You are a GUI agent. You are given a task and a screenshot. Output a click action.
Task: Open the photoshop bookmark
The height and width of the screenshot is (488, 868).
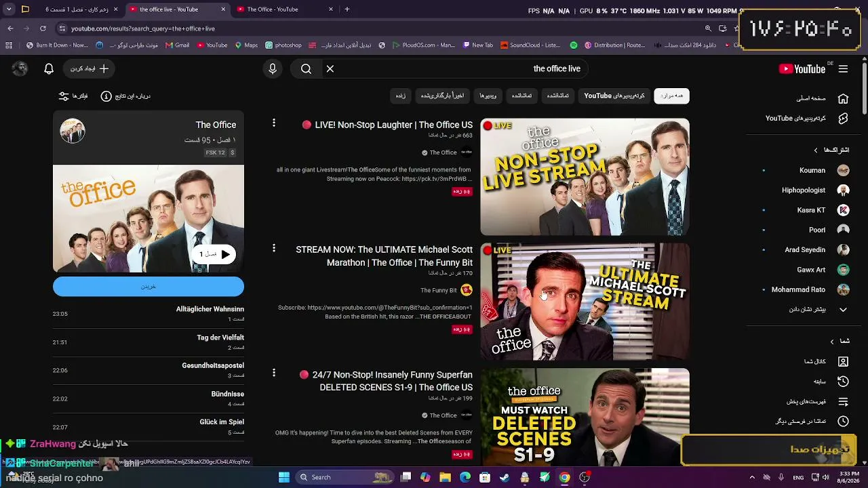point(283,45)
